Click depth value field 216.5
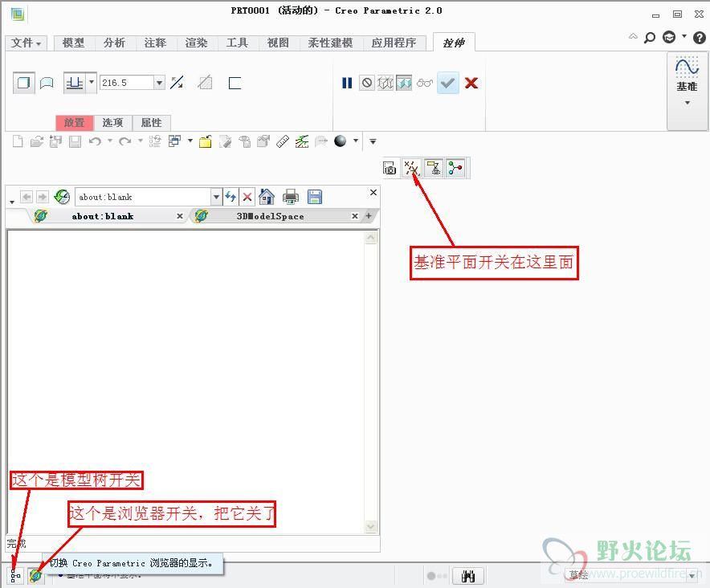 127,83
